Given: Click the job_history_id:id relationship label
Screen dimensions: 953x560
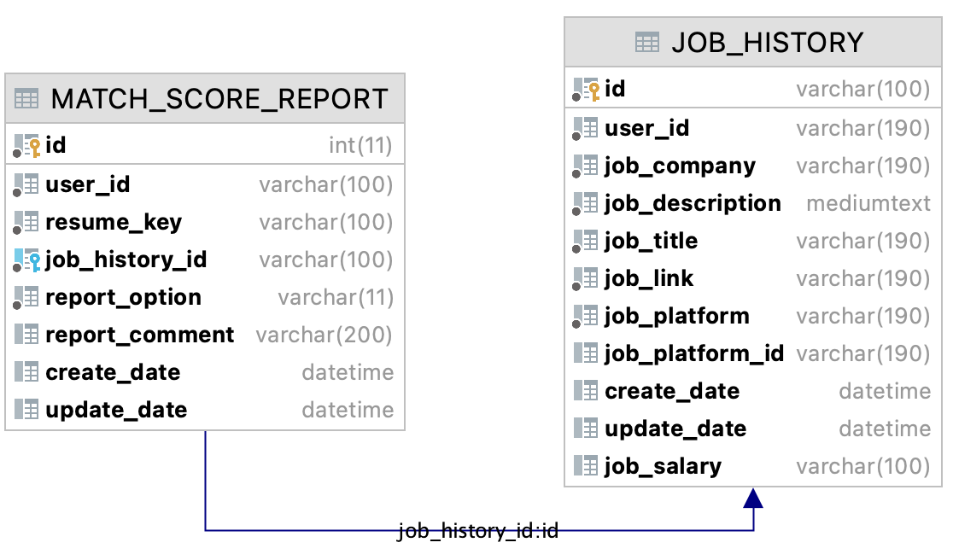Looking at the screenshot, I should [x=477, y=531].
